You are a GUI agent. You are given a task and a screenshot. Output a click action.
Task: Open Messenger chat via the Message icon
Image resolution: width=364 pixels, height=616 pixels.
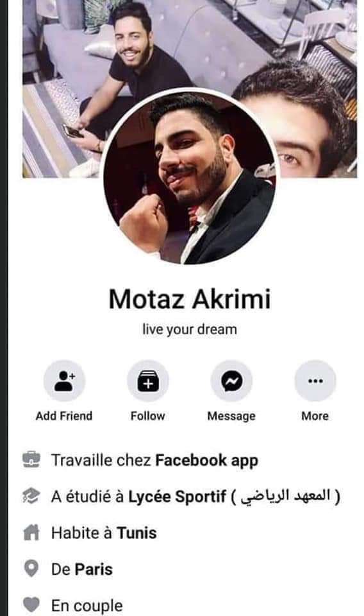231,381
